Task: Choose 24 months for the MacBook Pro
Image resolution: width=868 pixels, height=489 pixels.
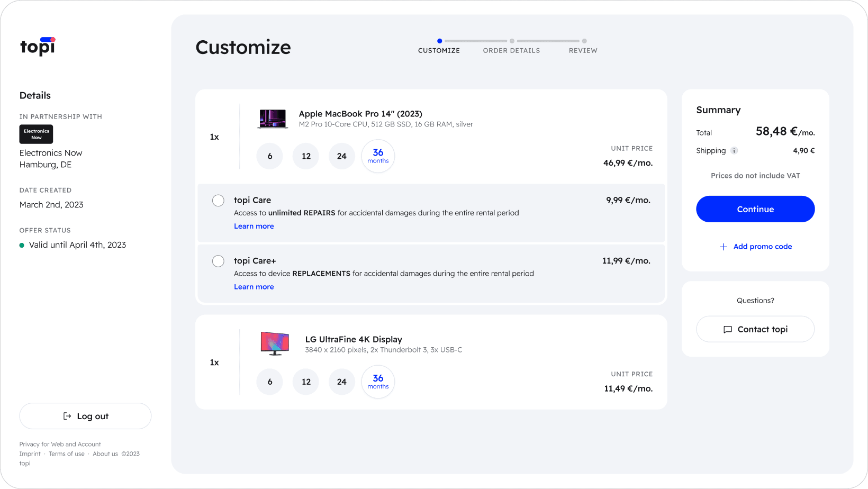Action: click(x=342, y=156)
